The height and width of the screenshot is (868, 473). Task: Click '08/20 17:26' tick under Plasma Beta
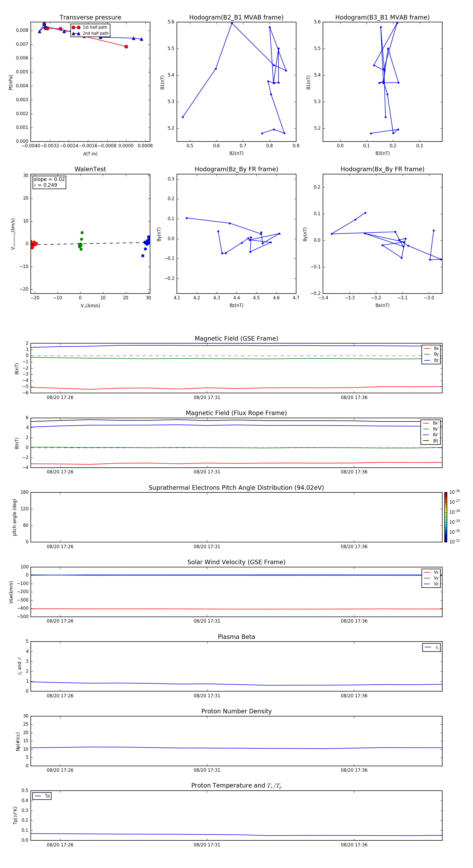click(60, 696)
